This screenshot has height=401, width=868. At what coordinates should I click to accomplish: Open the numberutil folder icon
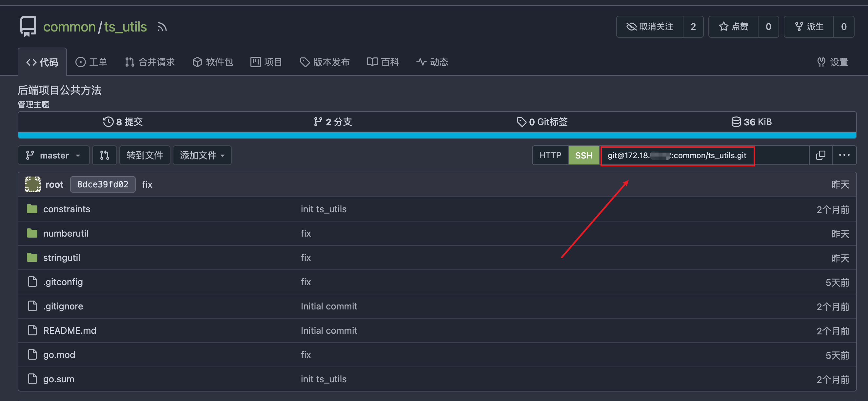click(x=32, y=233)
